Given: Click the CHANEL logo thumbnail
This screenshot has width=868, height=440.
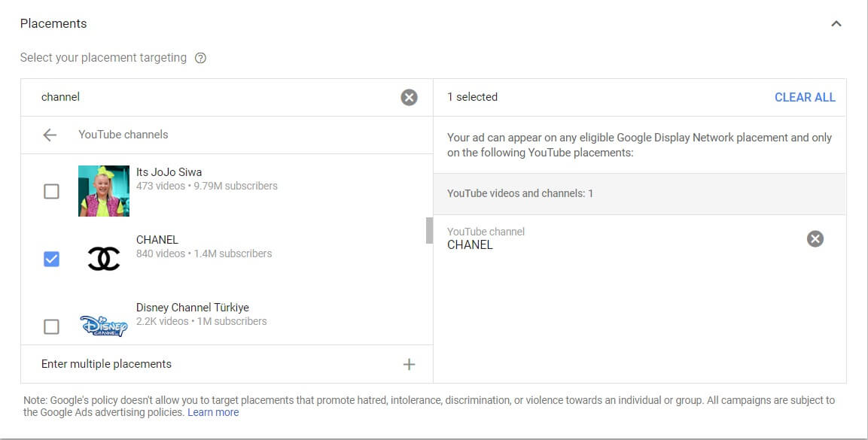Looking at the screenshot, I should pyautogui.click(x=104, y=259).
